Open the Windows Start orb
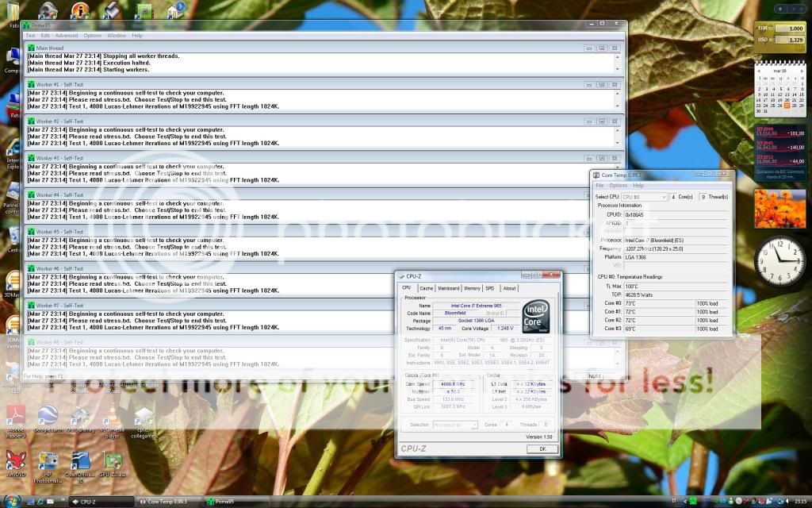The height and width of the screenshot is (508, 812). 13,501
